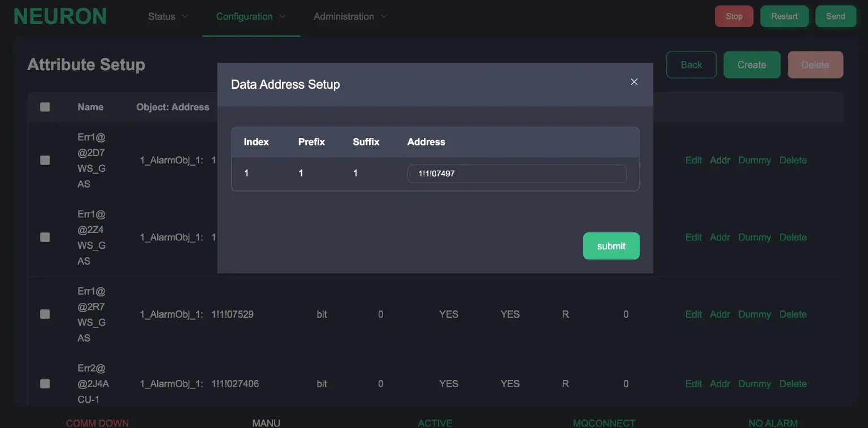868x428 pixels.
Task: Click the green Create button
Action: point(752,65)
